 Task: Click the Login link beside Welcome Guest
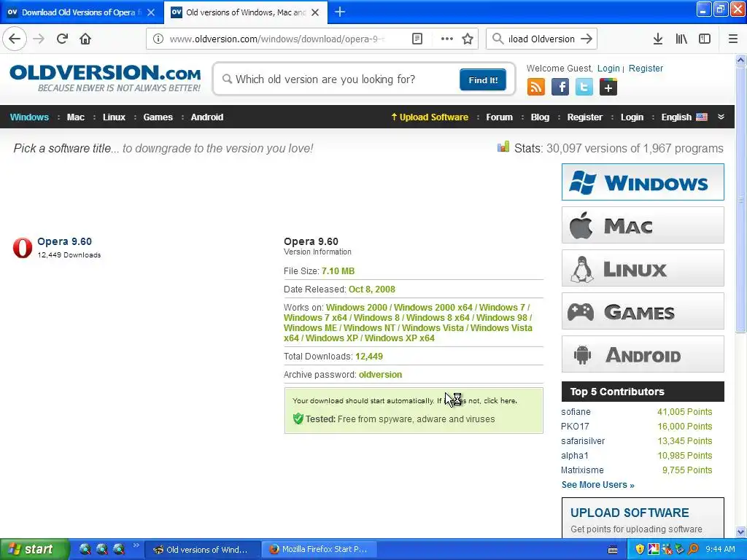pos(608,68)
